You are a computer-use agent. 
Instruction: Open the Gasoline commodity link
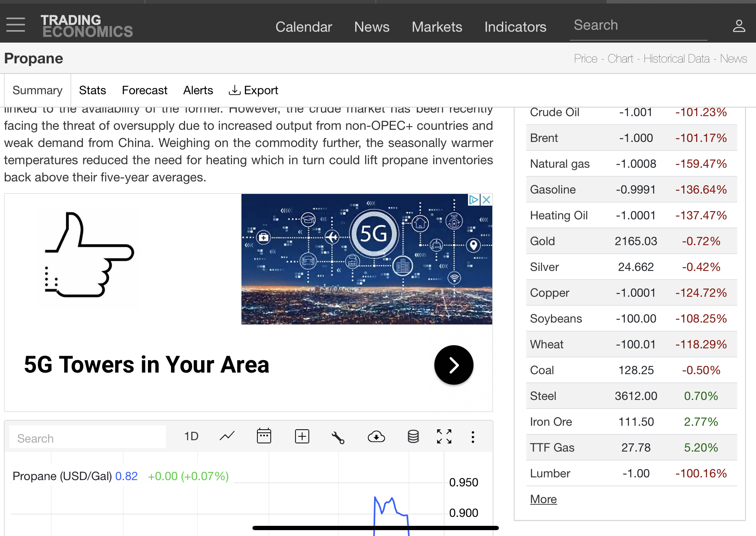pyautogui.click(x=553, y=190)
